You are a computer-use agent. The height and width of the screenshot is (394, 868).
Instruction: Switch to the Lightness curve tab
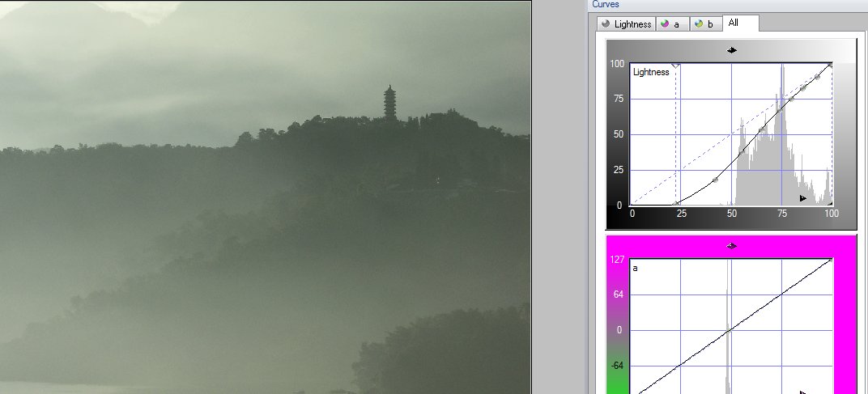[627, 23]
